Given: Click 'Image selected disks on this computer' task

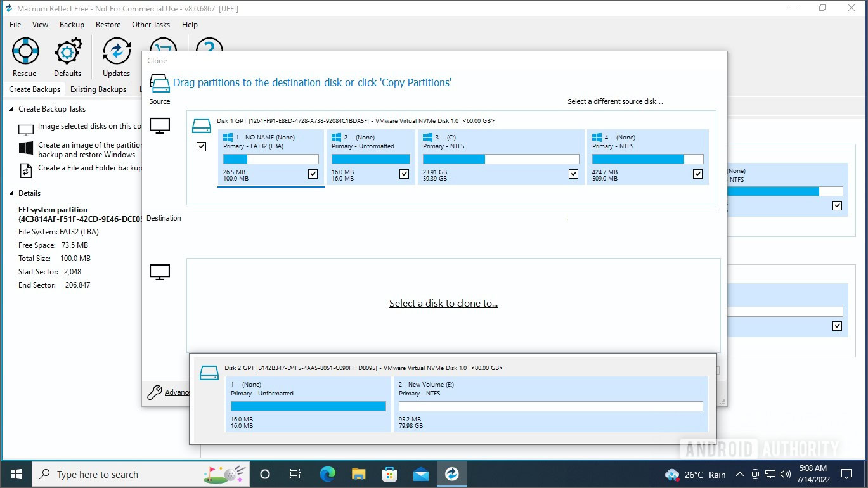Looking at the screenshot, I should pos(89,126).
